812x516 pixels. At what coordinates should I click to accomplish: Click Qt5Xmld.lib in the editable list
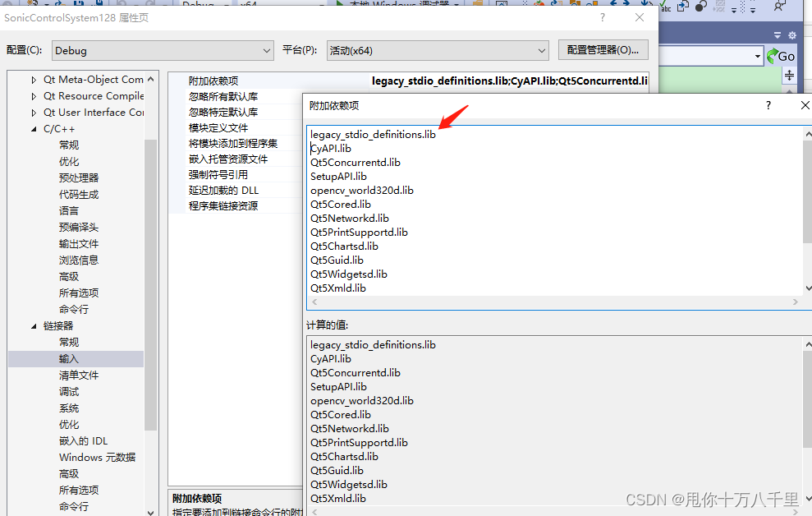[338, 288]
